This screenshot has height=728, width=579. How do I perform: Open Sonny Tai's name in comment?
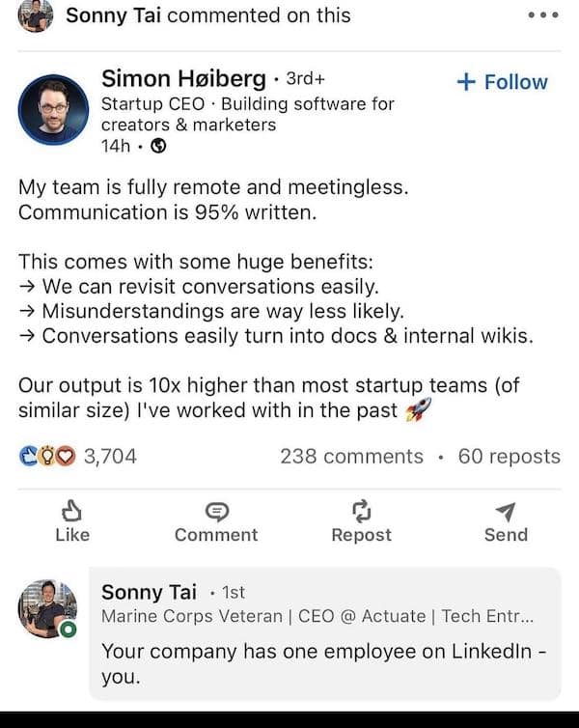tap(149, 591)
